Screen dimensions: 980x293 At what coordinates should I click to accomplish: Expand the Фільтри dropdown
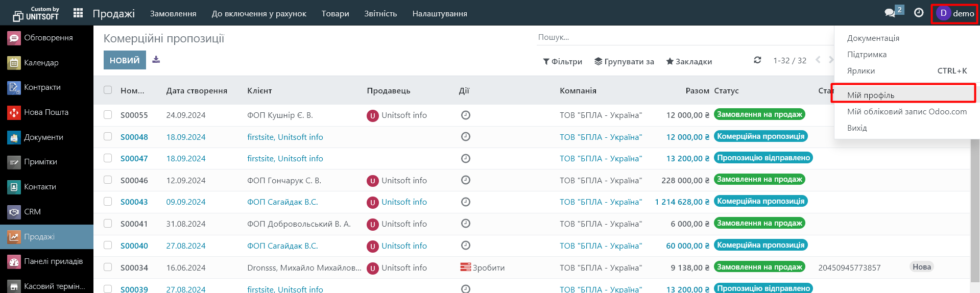[562, 61]
